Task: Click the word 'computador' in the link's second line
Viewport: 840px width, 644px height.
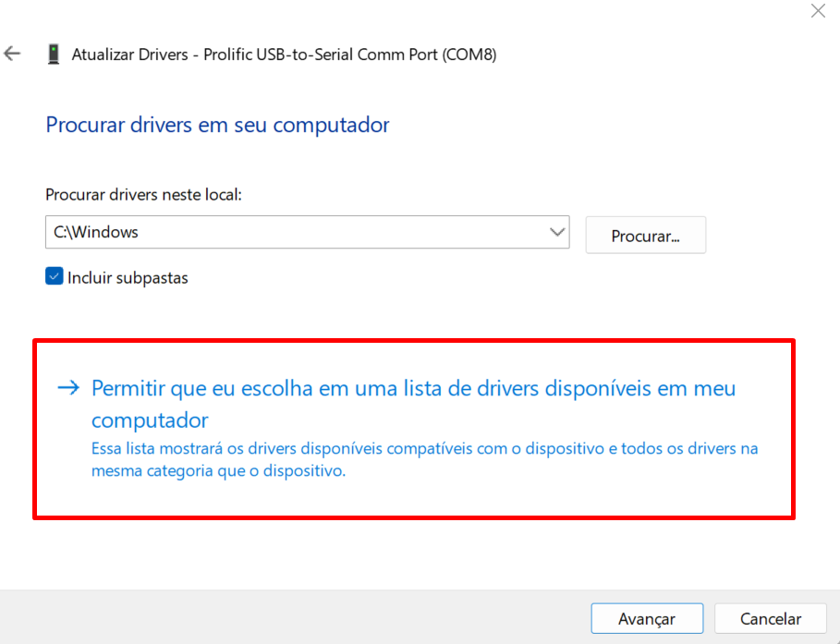Action: coord(150,420)
